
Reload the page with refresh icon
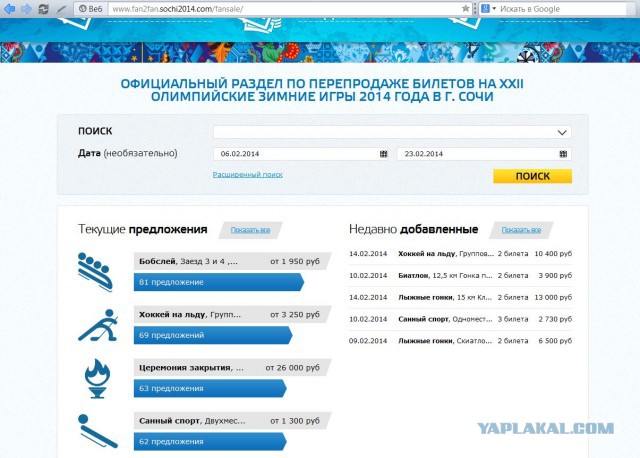[x=44, y=9]
